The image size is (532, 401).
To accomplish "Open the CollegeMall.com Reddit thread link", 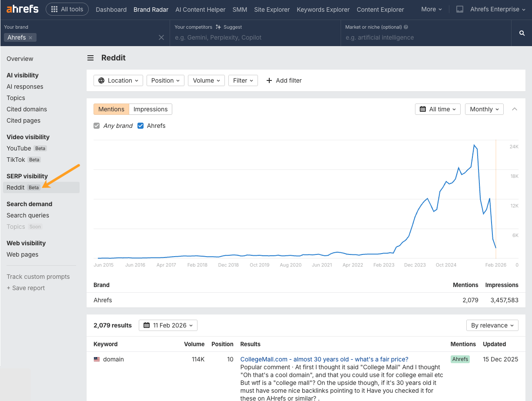I will coord(324,359).
